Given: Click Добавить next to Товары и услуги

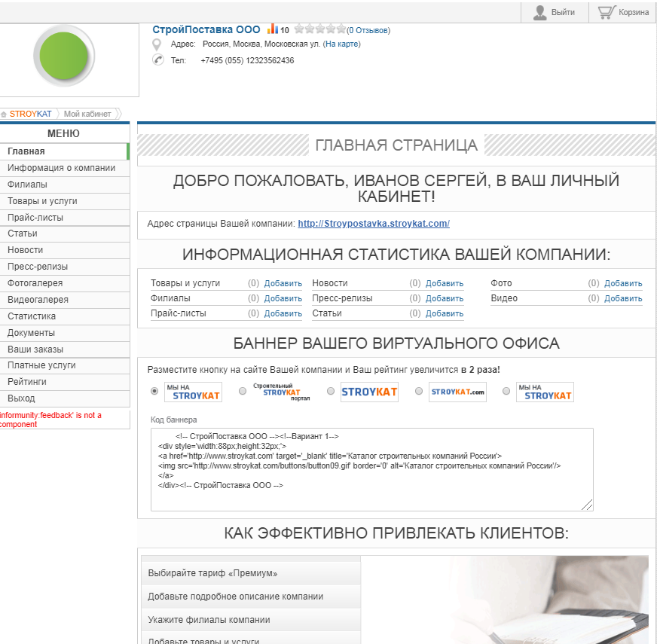Looking at the screenshot, I should click(283, 284).
